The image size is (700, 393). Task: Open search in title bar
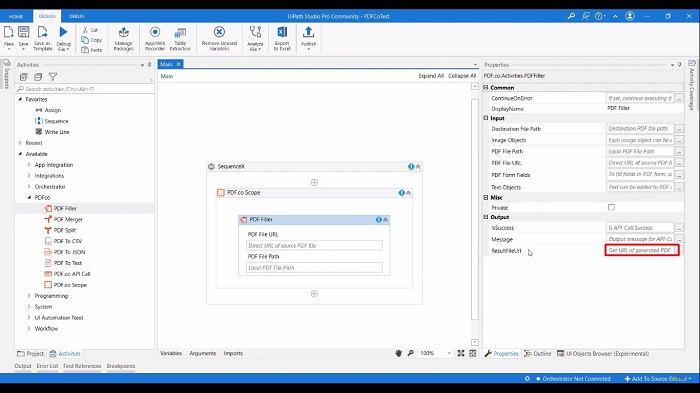pyautogui.click(x=571, y=16)
